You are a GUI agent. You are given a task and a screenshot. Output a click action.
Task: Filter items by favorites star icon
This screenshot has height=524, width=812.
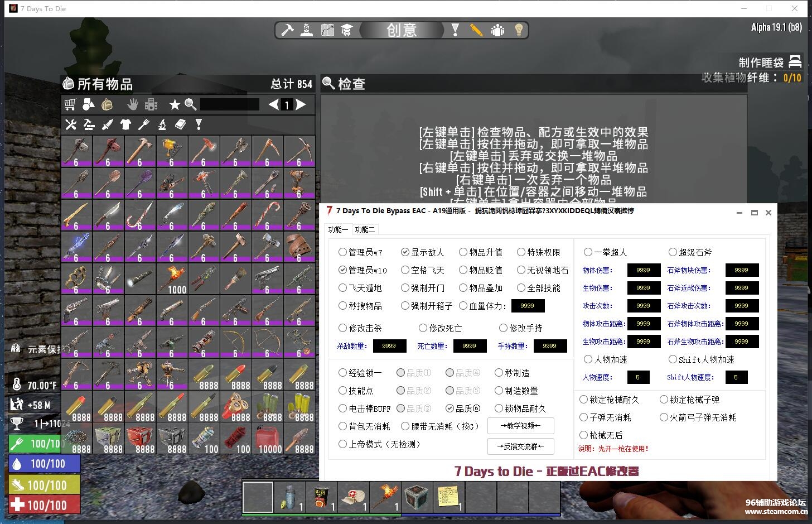coord(175,104)
